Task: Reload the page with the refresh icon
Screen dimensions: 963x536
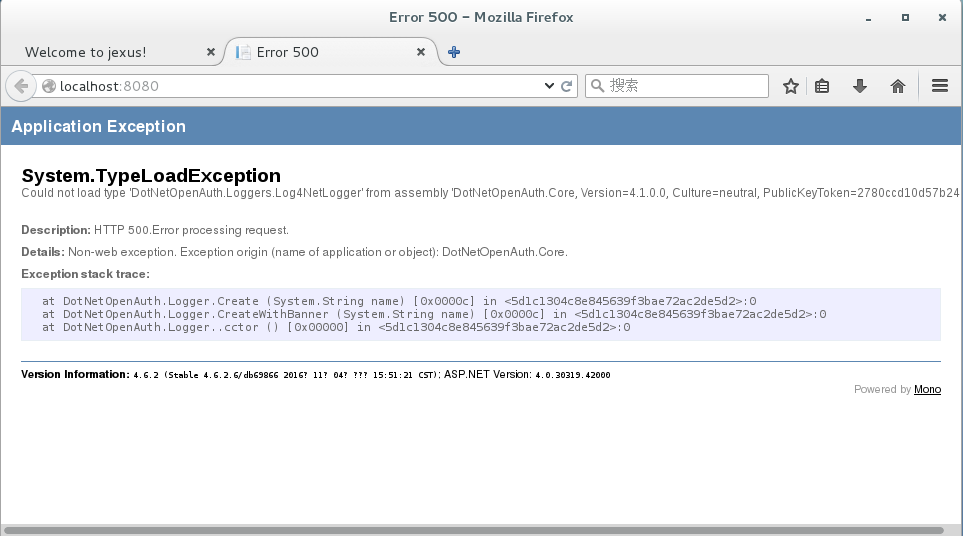Action: (x=566, y=86)
